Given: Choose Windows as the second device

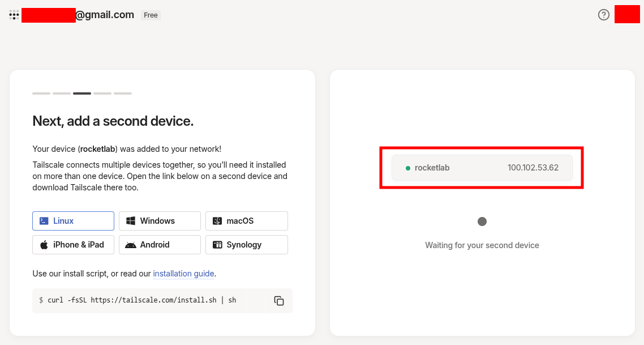Looking at the screenshot, I should point(160,221).
